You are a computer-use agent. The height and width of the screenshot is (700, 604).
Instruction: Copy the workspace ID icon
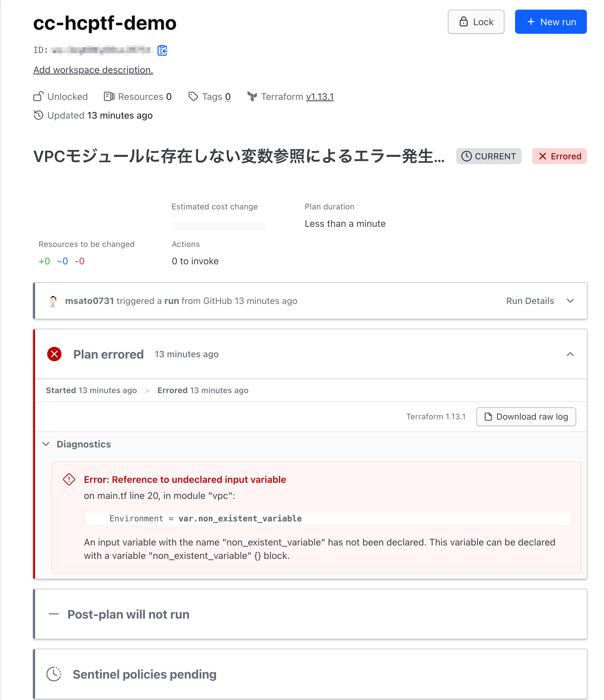(x=163, y=50)
